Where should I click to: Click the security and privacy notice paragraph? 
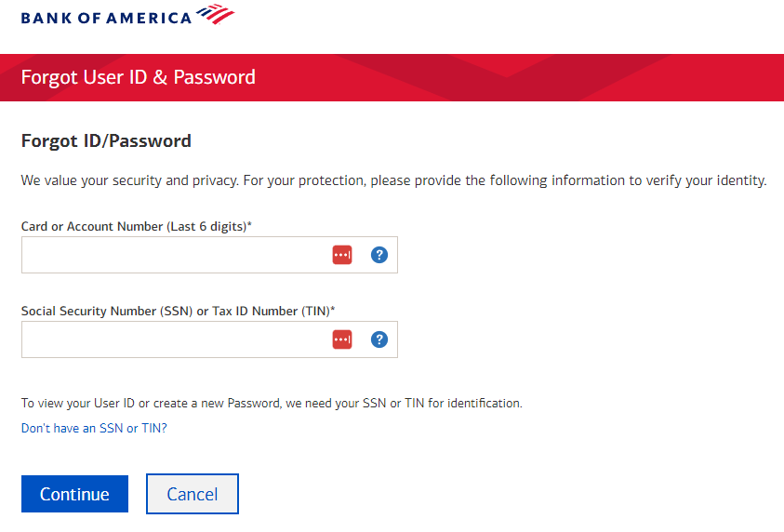[279, 180]
